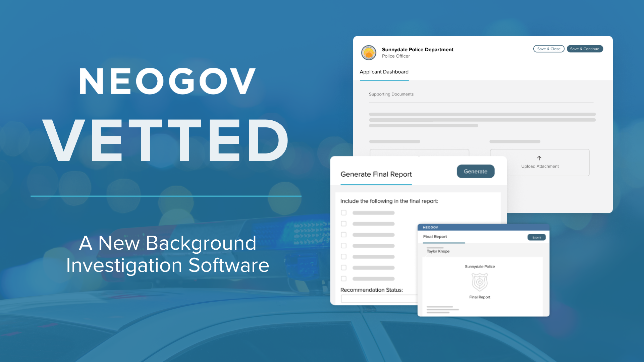This screenshot has height=362, width=644.
Task: Toggle the third checkbox in the report options
Action: (344, 235)
